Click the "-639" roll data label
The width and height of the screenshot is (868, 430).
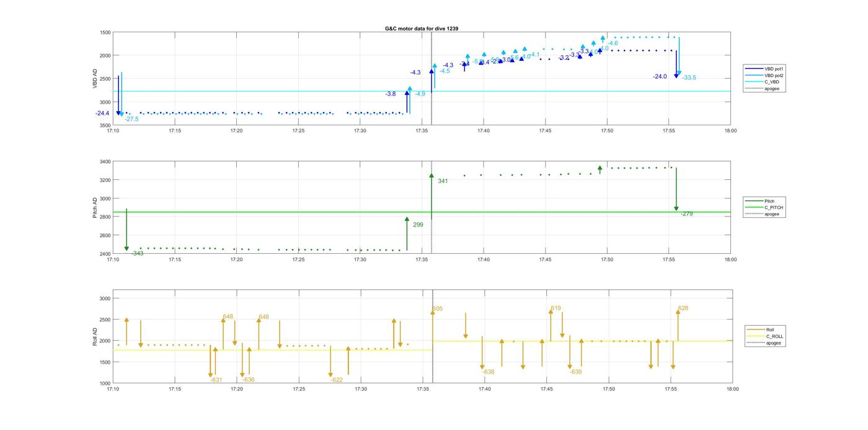tap(575, 372)
